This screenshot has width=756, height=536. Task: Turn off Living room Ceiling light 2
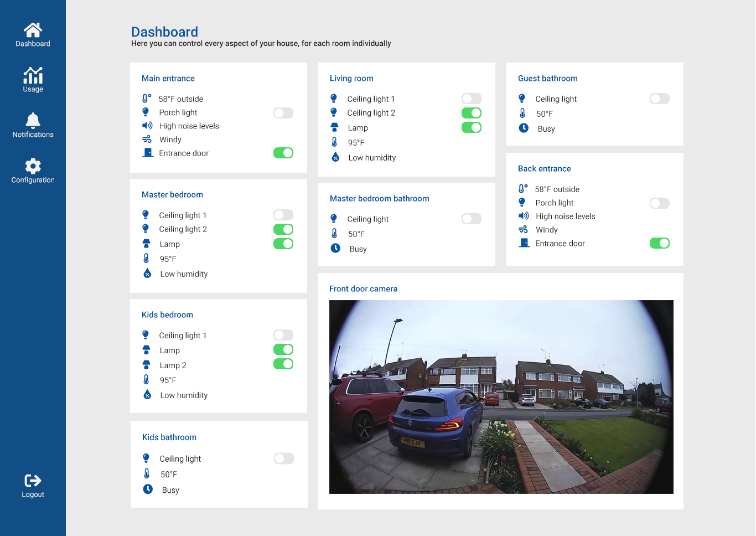(471, 113)
